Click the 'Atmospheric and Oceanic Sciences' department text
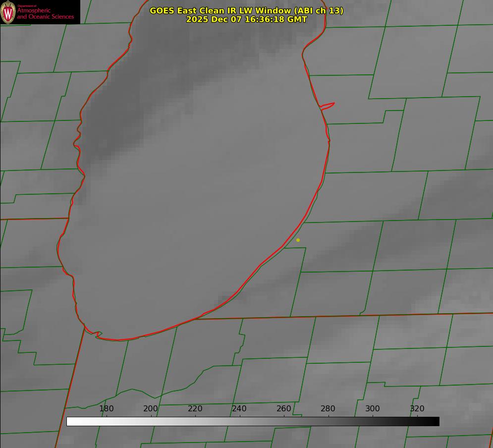 45,13
